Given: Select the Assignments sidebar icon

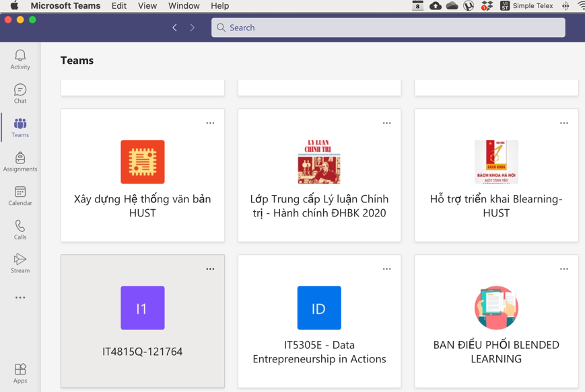Looking at the screenshot, I should (x=20, y=161).
